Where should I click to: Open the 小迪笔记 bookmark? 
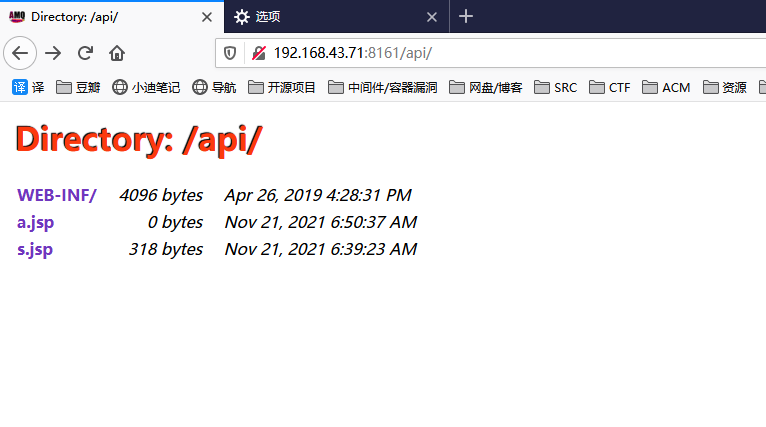pos(146,87)
